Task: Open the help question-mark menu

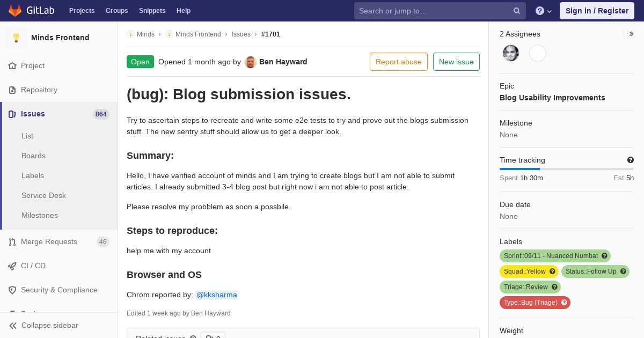Action: (x=544, y=11)
